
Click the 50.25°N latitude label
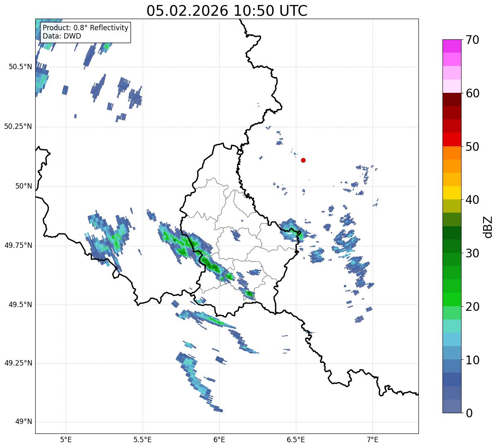(x=18, y=126)
